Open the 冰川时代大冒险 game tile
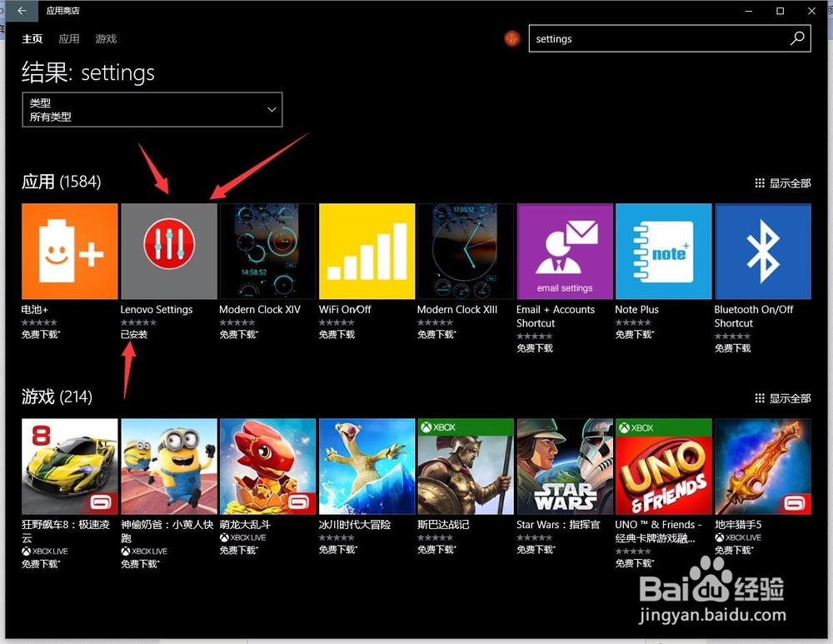Screen dimensions: 833x644 (367, 467)
